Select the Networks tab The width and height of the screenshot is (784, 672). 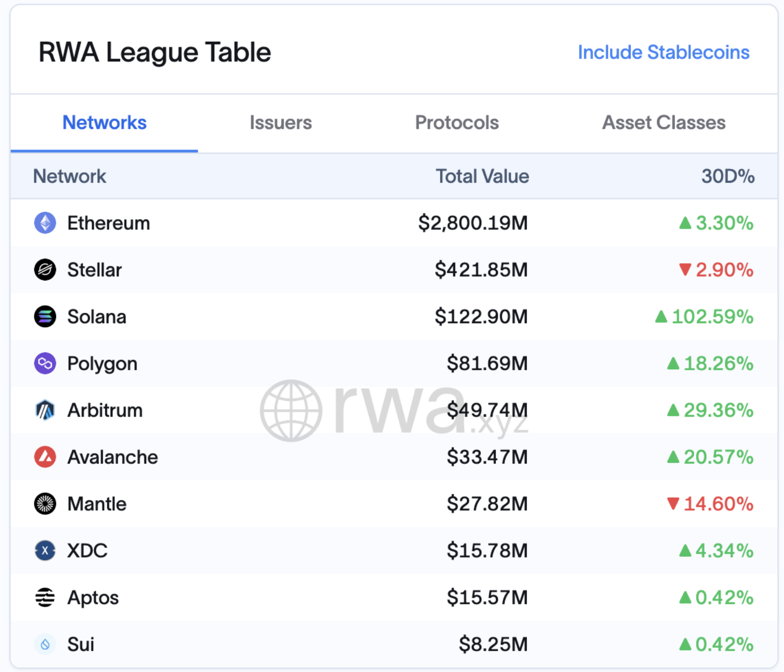(104, 123)
